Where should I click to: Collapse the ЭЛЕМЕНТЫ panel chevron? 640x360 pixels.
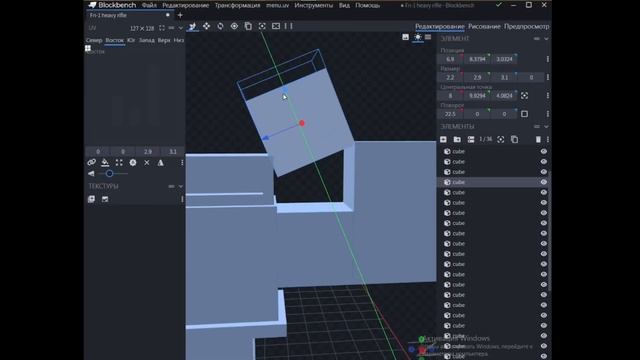tap(546, 127)
